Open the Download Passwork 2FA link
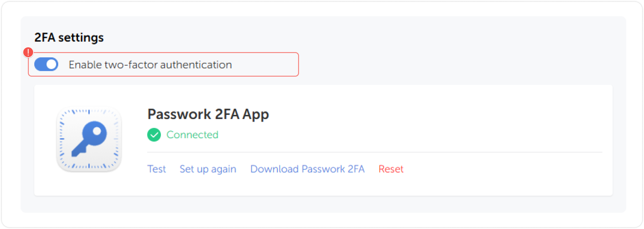Image resolution: width=644 pixels, height=229 pixels. click(307, 169)
